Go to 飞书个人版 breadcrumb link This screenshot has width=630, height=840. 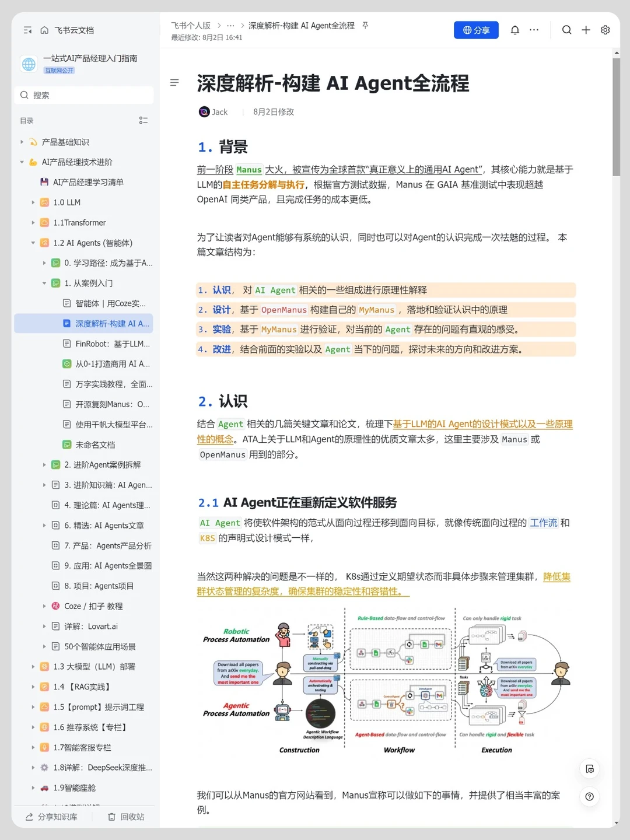pyautogui.click(x=191, y=26)
